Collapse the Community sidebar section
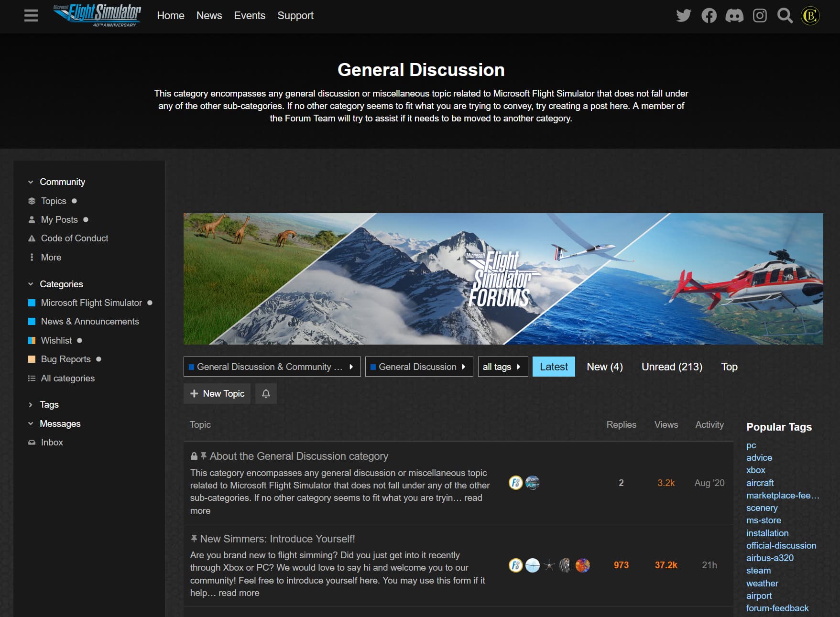The height and width of the screenshot is (617, 840). coord(31,182)
